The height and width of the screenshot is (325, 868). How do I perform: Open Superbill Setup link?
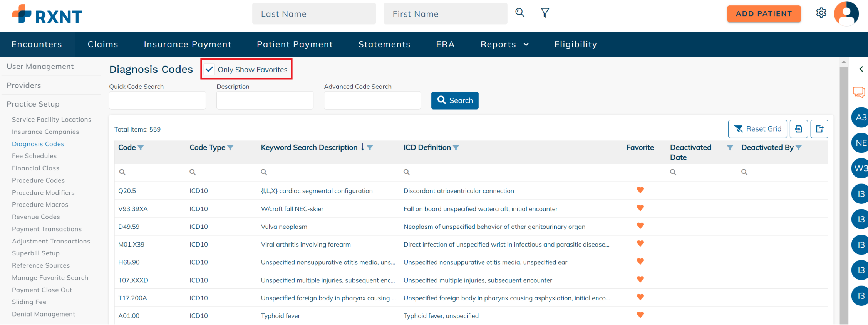point(36,253)
